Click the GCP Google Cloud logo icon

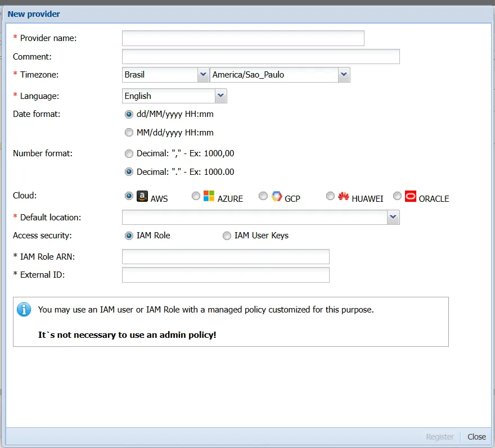[276, 196]
